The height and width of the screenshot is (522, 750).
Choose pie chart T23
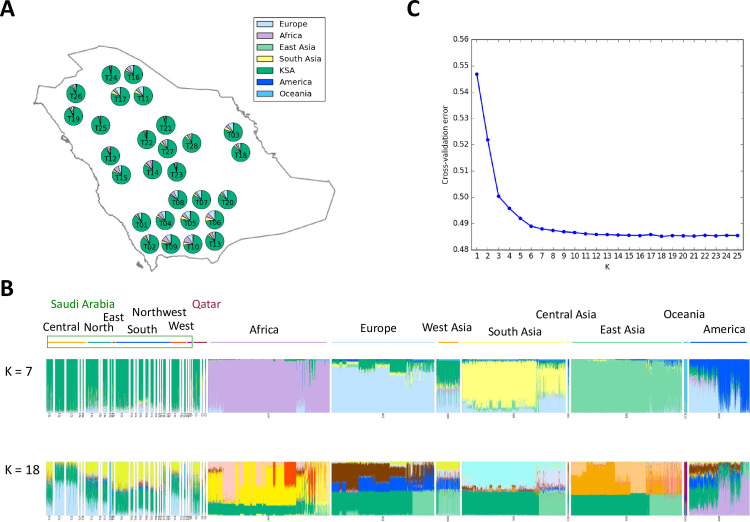tap(176, 172)
